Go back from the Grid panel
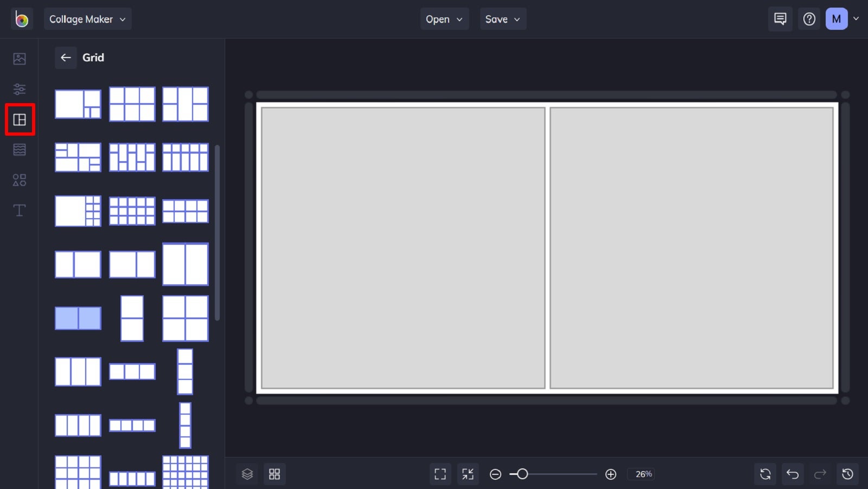Screen dimensions: 868x489 [x=65, y=58]
